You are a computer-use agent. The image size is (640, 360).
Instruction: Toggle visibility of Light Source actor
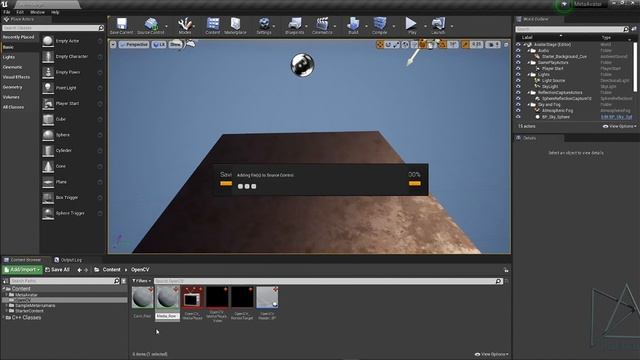518,80
